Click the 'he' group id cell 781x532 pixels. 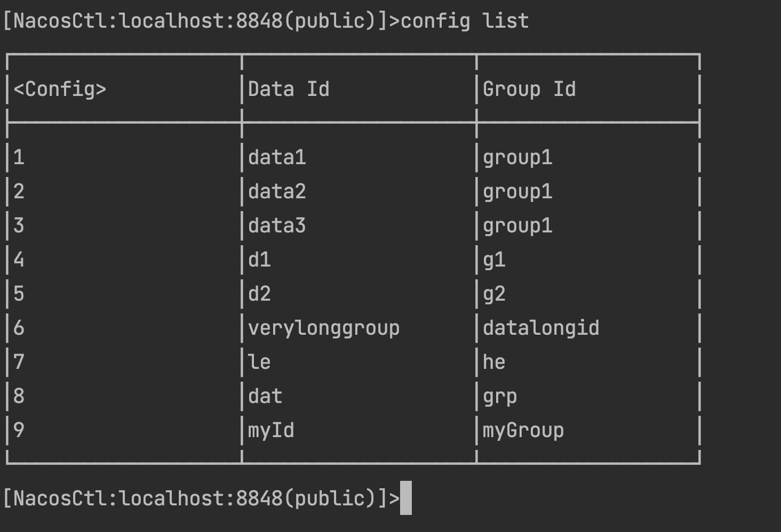coord(494,362)
